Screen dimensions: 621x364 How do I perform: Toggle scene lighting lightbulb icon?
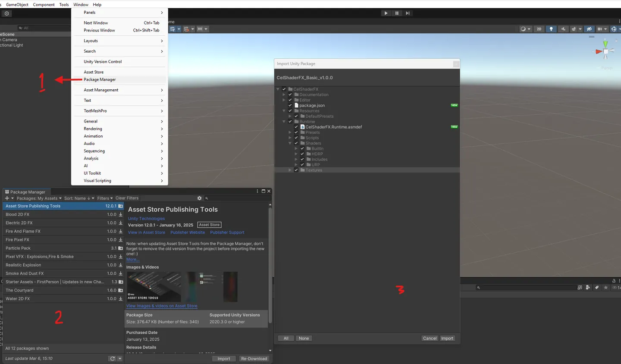click(x=551, y=29)
